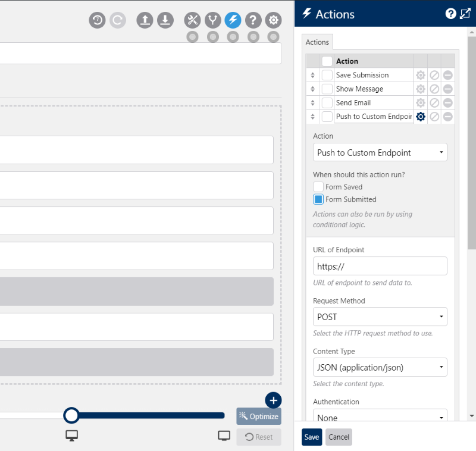Click the blue lightning Actions toolbar icon
This screenshot has height=451, width=476.
click(x=233, y=20)
